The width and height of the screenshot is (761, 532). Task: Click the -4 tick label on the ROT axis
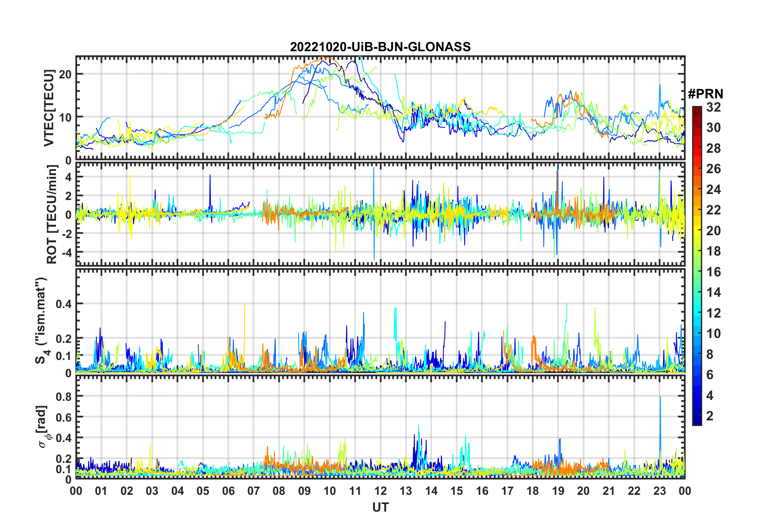pos(65,252)
